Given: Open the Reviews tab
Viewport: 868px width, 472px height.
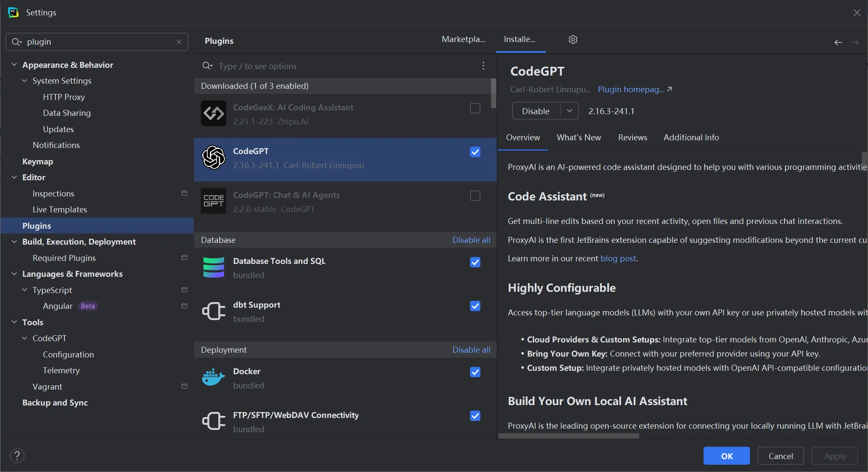Looking at the screenshot, I should tap(632, 137).
